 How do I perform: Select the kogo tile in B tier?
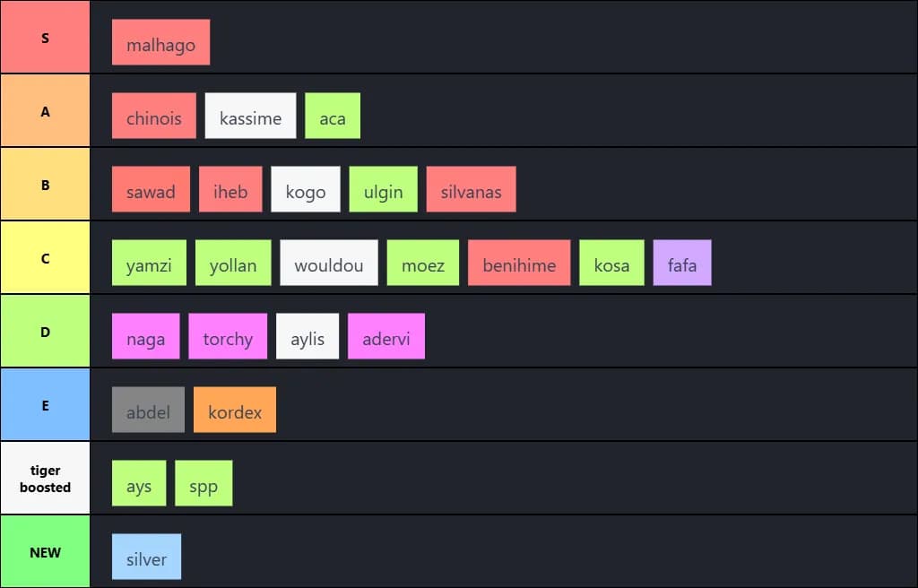[306, 189]
